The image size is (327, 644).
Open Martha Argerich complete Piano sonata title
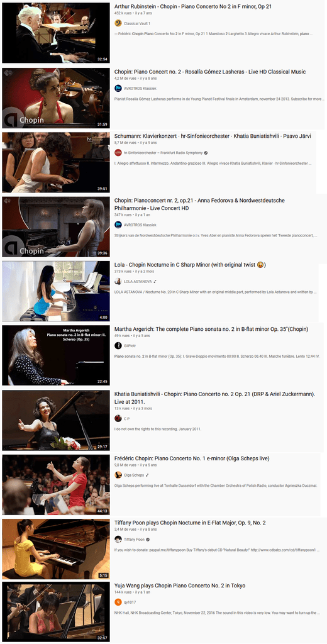pos(211,329)
